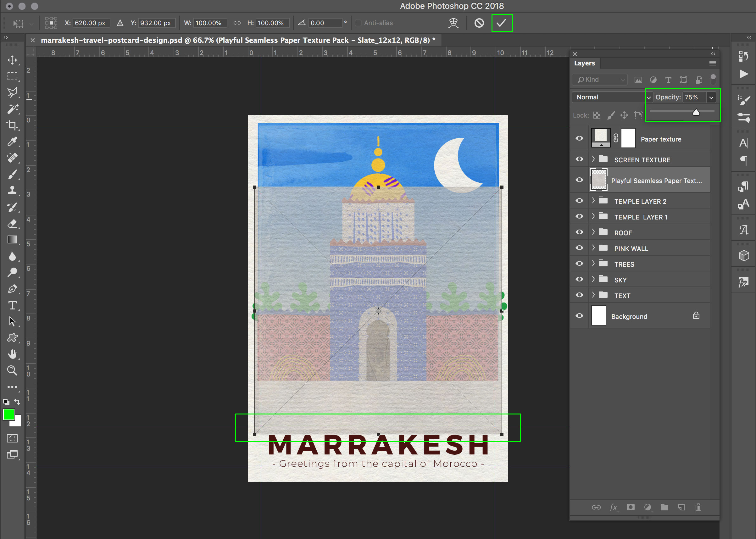Hide the Paper texture layer
The image size is (756, 539).
(x=579, y=138)
